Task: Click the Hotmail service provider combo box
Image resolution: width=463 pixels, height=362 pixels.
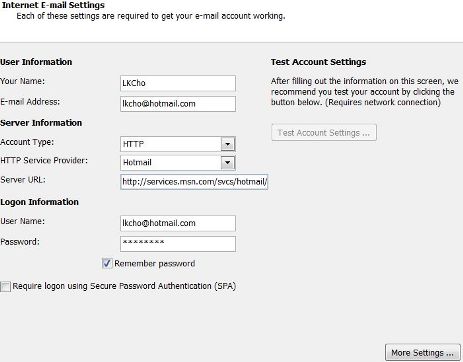Action: [x=178, y=163]
